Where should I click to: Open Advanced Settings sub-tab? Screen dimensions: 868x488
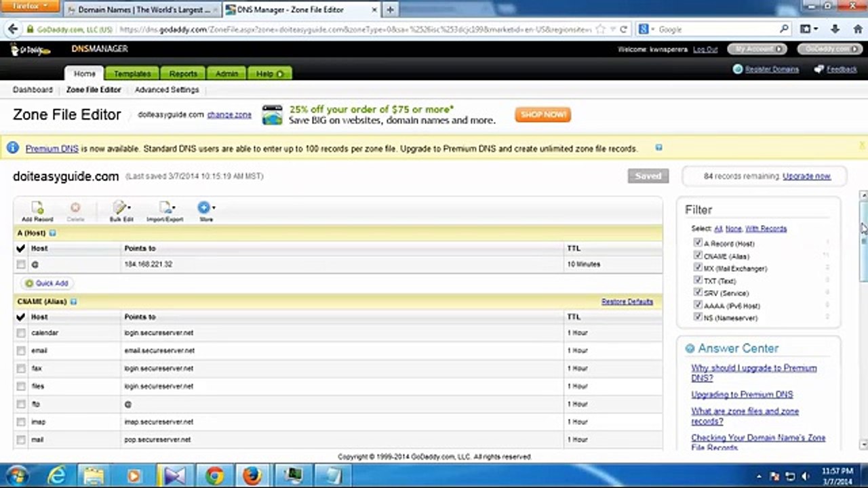coord(167,89)
